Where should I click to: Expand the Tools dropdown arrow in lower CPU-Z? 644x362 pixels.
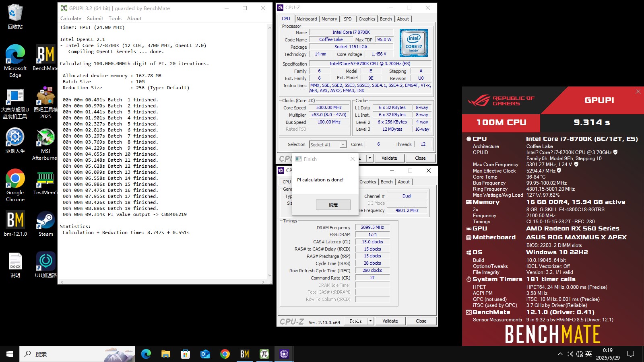[x=371, y=321]
